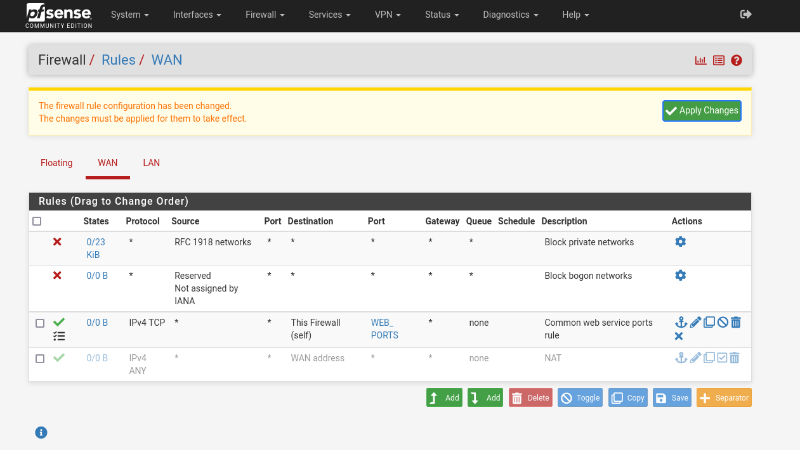Click anchor icon on the NAT rule

tap(681, 358)
